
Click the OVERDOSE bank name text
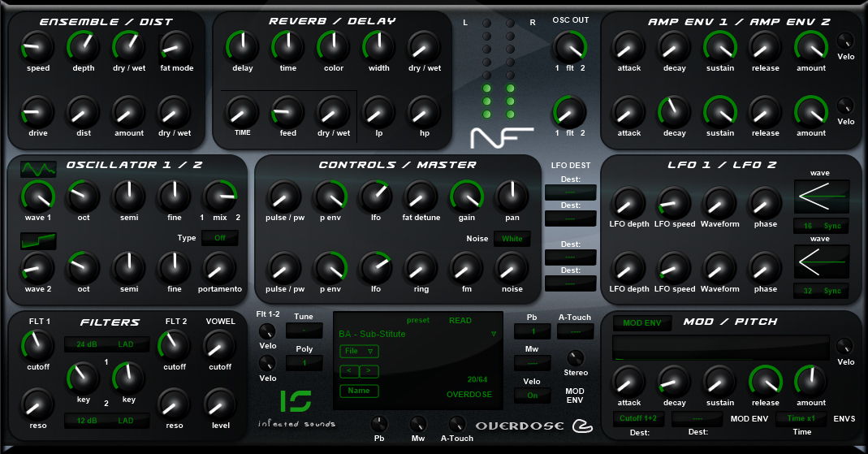(469, 394)
